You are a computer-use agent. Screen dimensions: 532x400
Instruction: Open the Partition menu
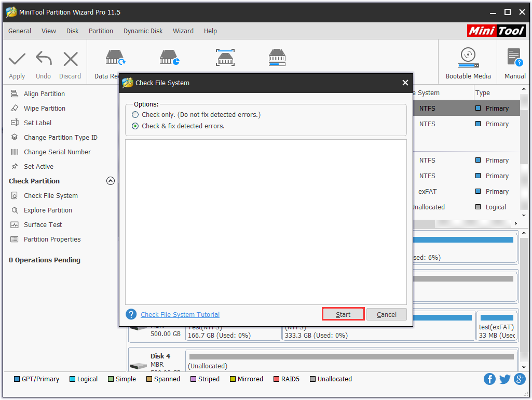click(101, 31)
